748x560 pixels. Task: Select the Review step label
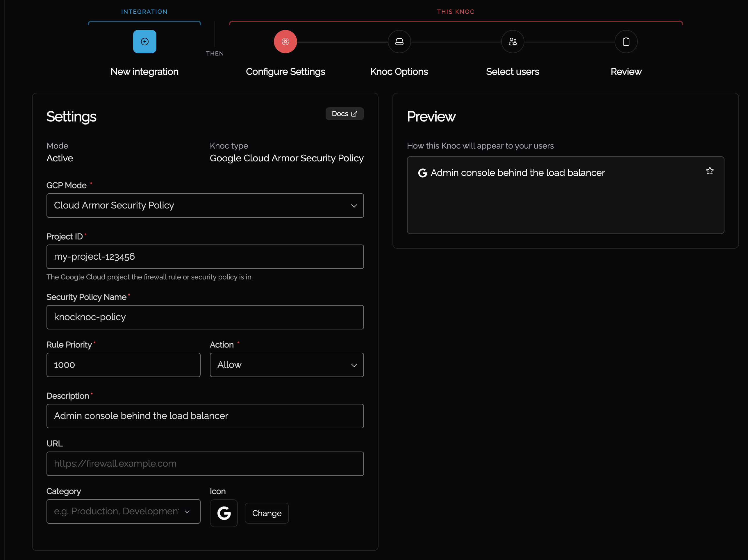(x=626, y=72)
